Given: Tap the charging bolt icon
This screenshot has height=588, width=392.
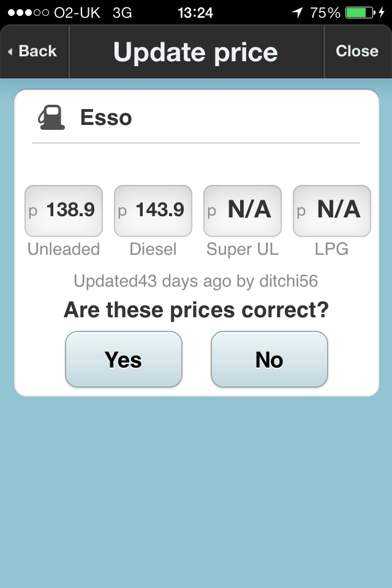Looking at the screenshot, I should coord(382,12).
